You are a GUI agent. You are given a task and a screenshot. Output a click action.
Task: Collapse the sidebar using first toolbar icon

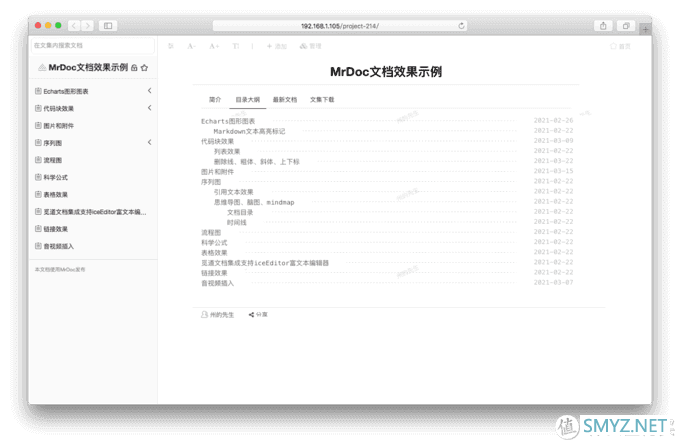pyautogui.click(x=171, y=46)
